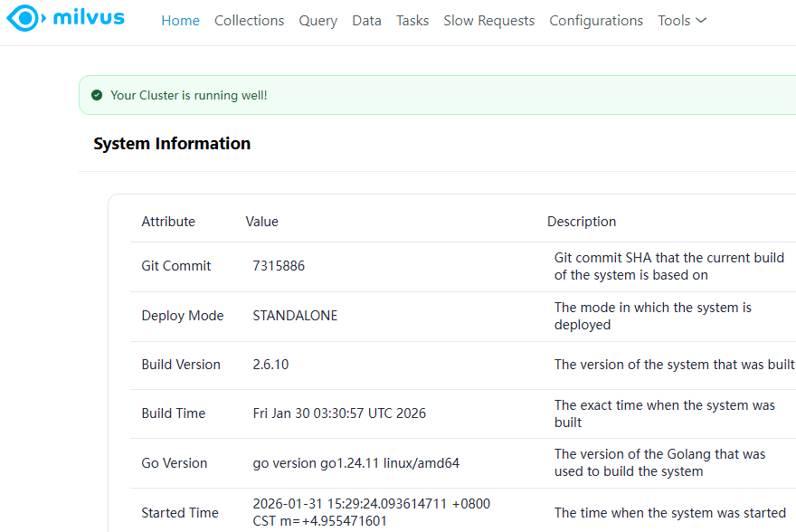Open the Collections page
Screen dimensions: 796x532
tap(249, 20)
